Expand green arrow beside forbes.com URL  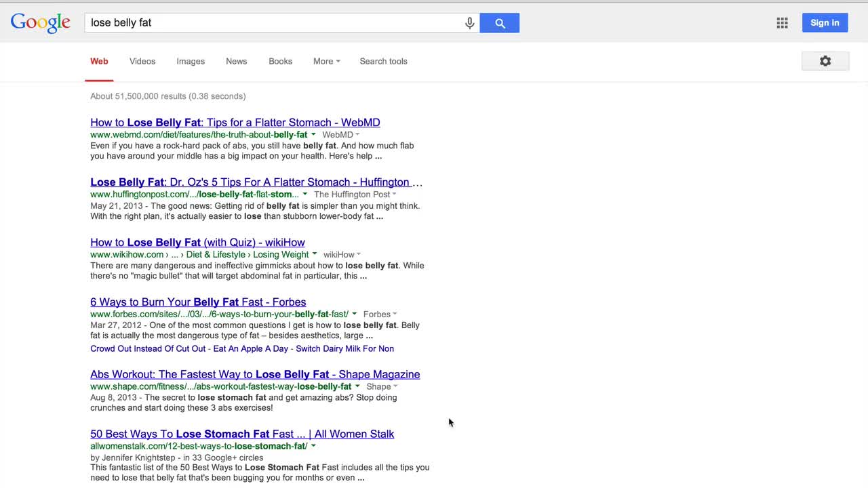coord(354,314)
